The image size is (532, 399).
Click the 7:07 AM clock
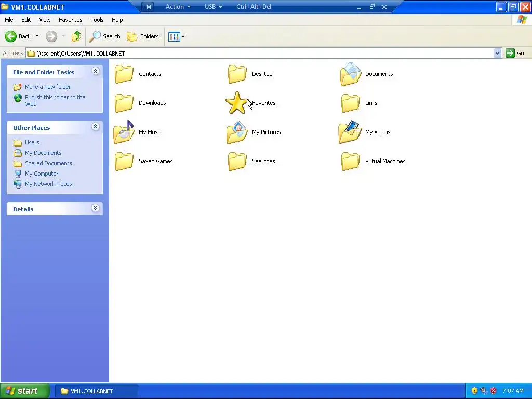pos(513,391)
